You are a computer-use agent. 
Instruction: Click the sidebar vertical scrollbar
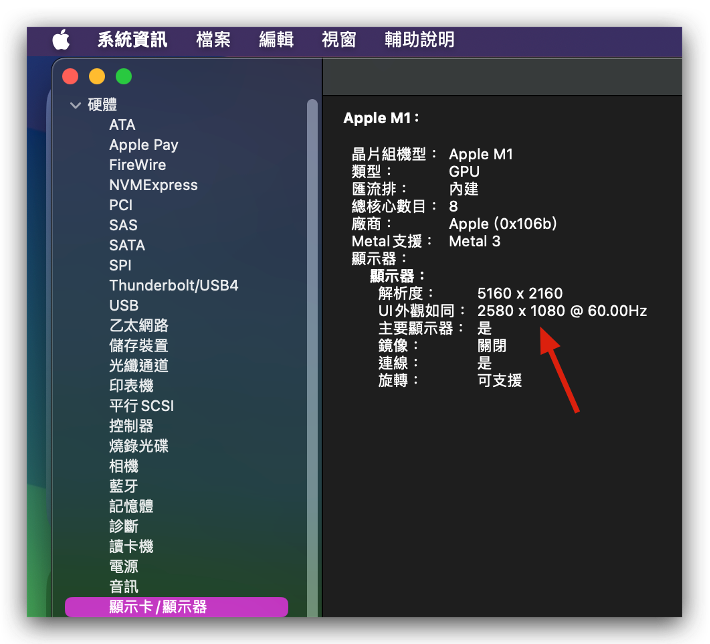[312, 358]
